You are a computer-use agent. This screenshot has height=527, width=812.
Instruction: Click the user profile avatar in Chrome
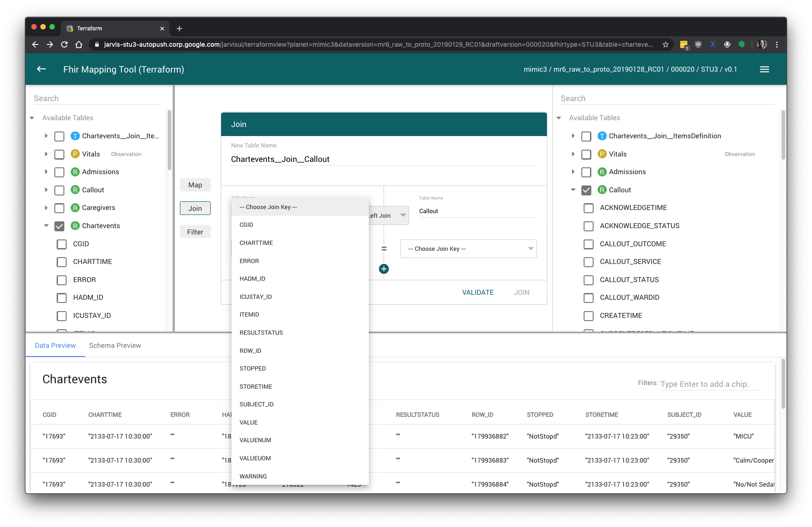click(x=762, y=44)
